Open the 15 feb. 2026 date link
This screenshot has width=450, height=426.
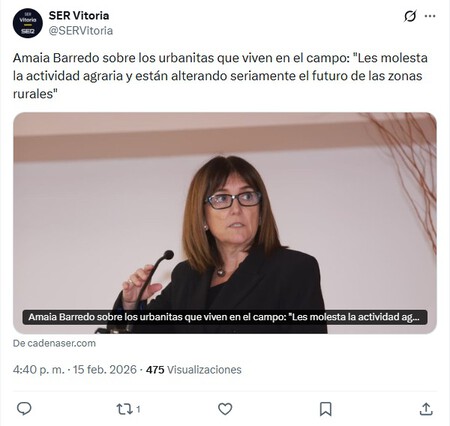pos(105,370)
